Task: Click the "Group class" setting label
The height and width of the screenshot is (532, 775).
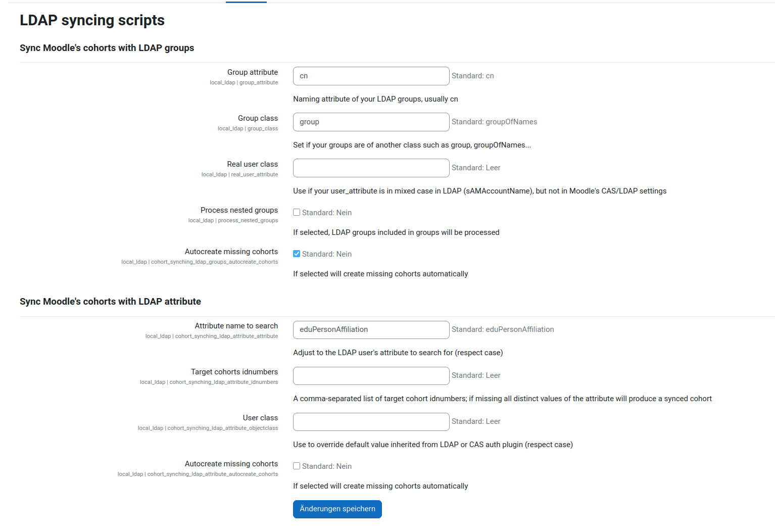Action: [258, 118]
